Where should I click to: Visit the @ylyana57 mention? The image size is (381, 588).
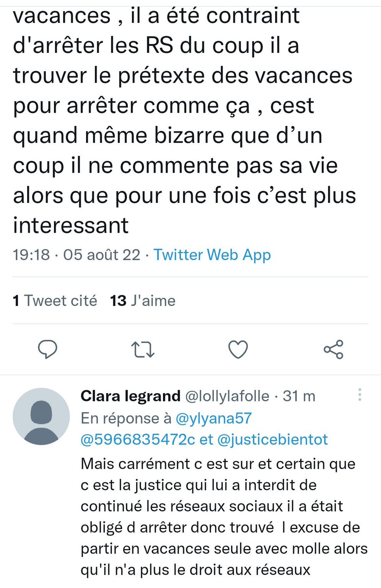coord(213,418)
